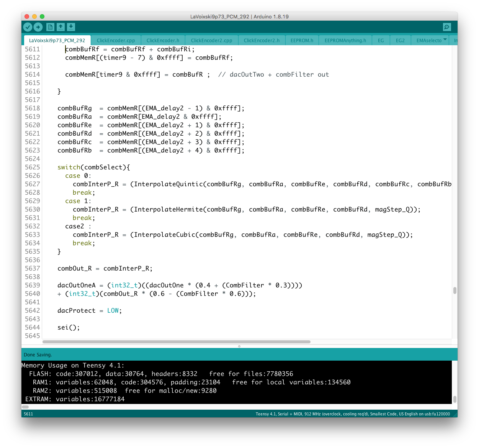Save the sketch with the Save icon

(71, 27)
